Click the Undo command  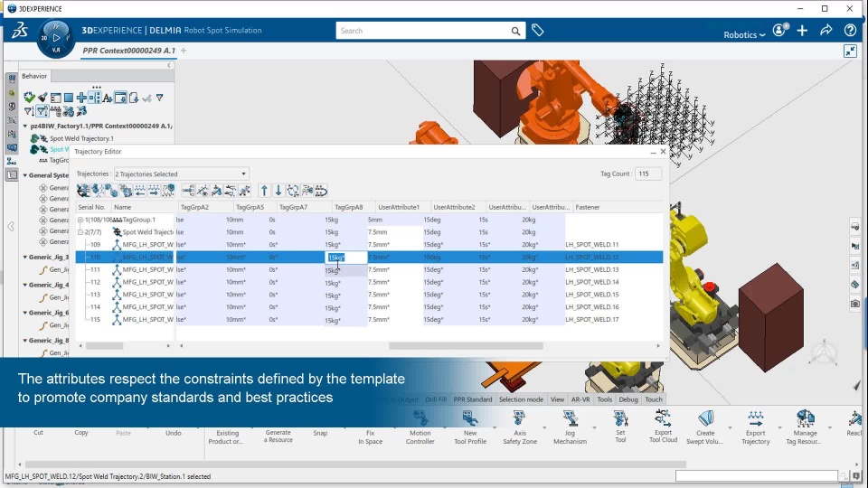[174, 433]
